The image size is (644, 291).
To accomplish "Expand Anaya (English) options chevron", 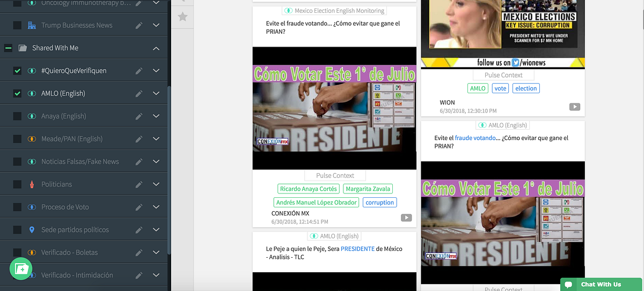I will (x=156, y=116).
